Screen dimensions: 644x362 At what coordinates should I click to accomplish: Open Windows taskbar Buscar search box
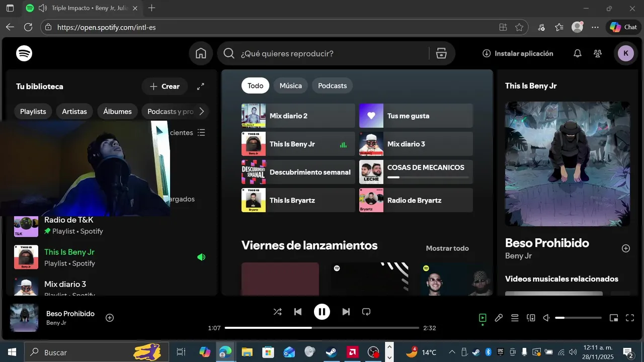[x=97, y=352]
